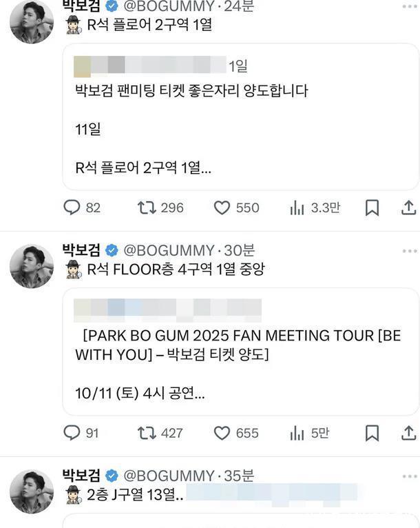Click the 24분 timestamp link

click(239, 7)
